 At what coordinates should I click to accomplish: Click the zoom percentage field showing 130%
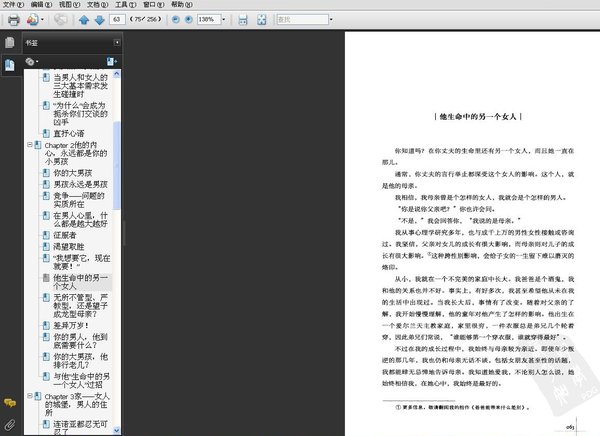coord(209,19)
